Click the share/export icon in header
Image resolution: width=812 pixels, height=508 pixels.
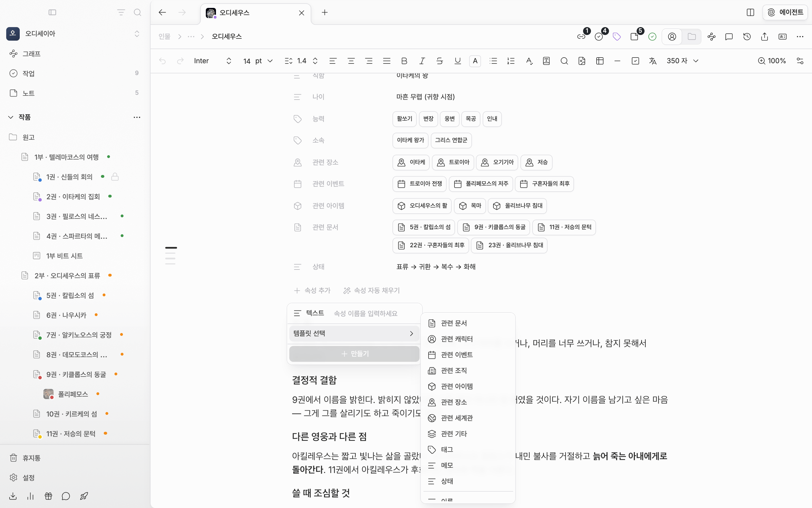[x=764, y=37]
